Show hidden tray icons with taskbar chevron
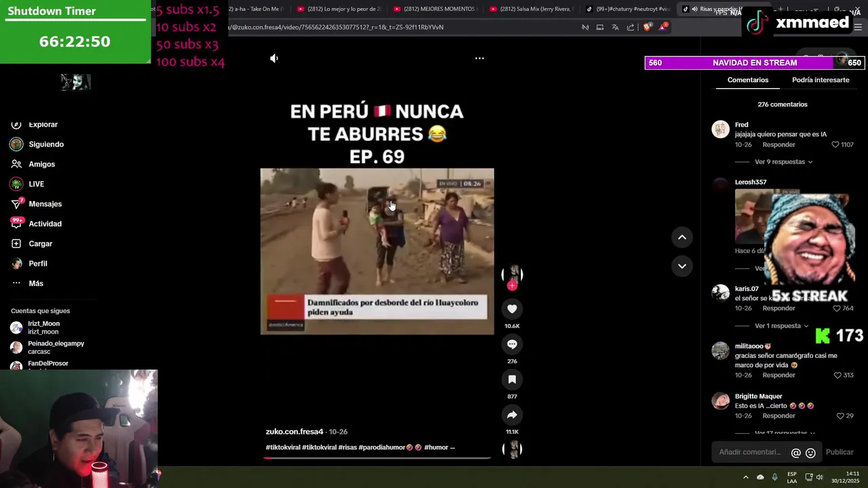 (746, 477)
